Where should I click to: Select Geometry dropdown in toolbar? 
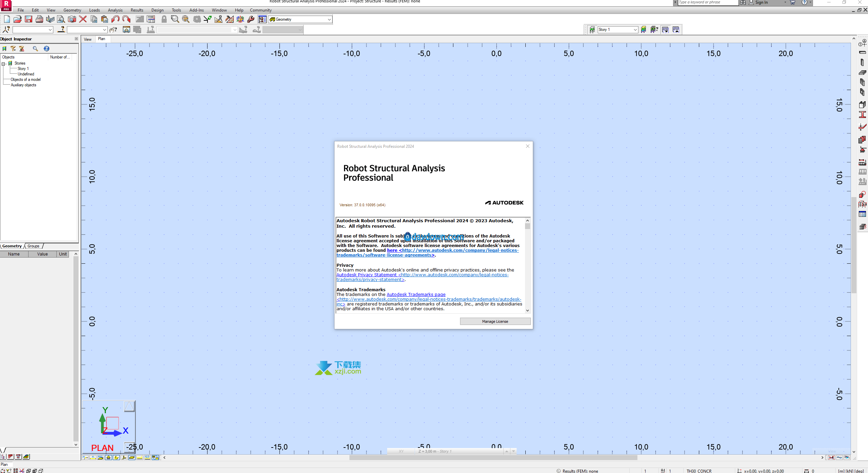click(299, 19)
